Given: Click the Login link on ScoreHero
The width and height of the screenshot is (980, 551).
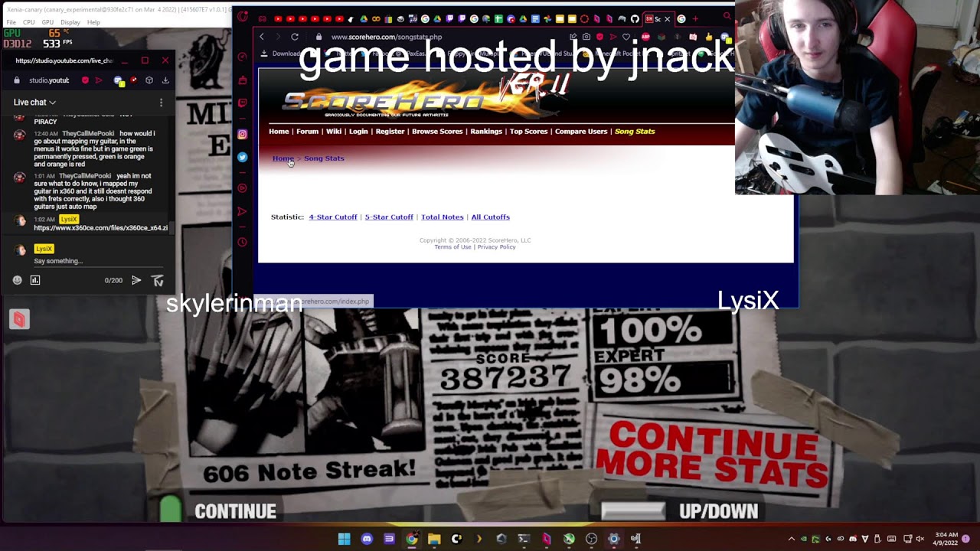Looking at the screenshot, I should (358, 132).
